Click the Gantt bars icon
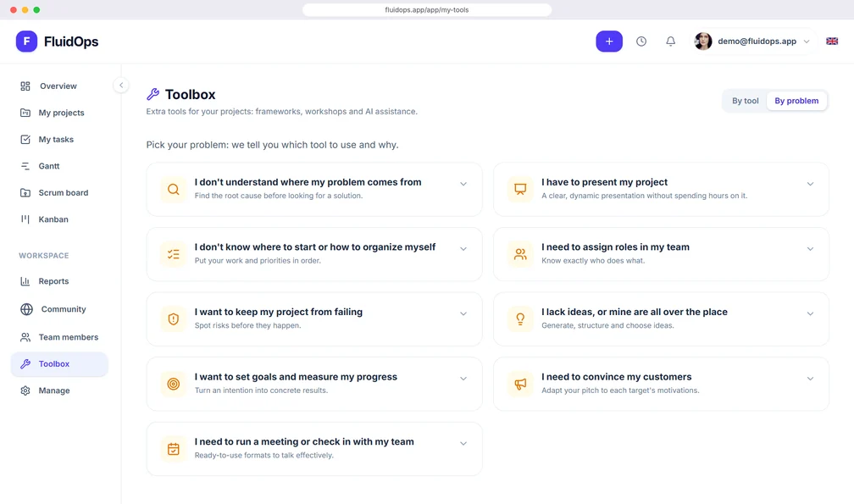854x504 pixels. (25, 166)
